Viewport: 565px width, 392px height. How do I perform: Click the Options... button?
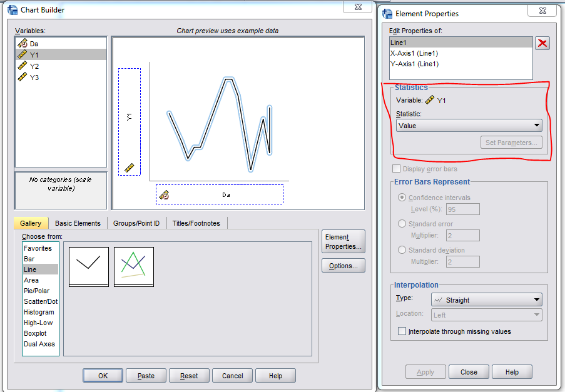tap(343, 266)
